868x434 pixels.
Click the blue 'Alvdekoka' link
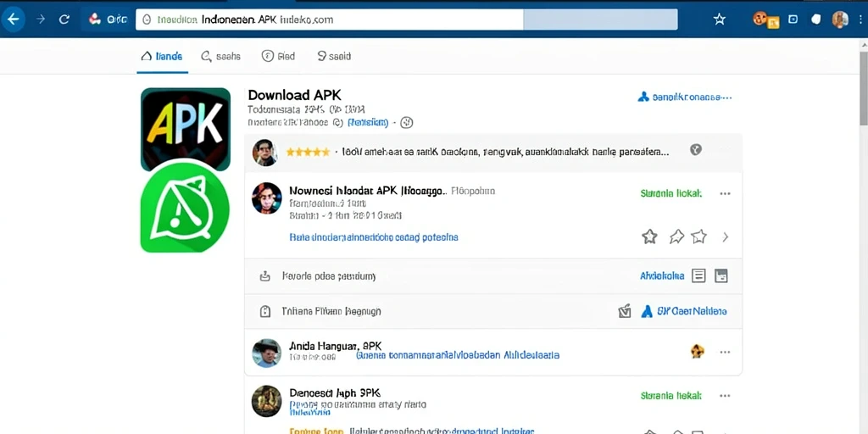662,275
